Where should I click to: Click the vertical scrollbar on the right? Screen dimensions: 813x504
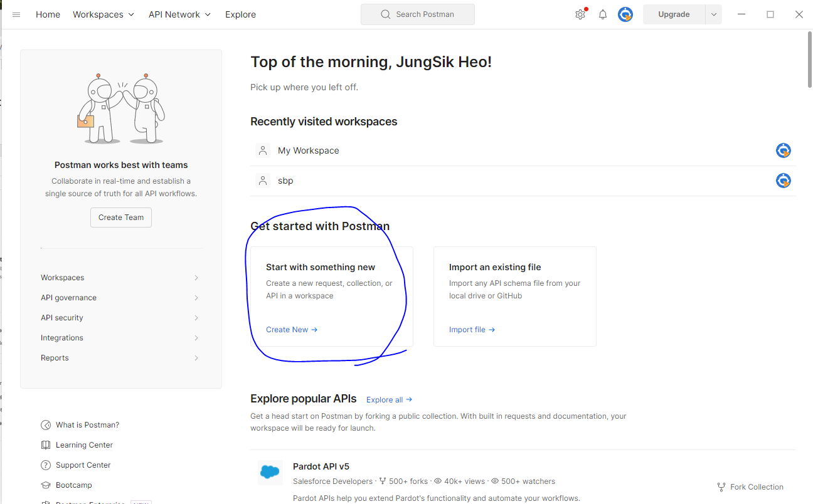(x=809, y=60)
